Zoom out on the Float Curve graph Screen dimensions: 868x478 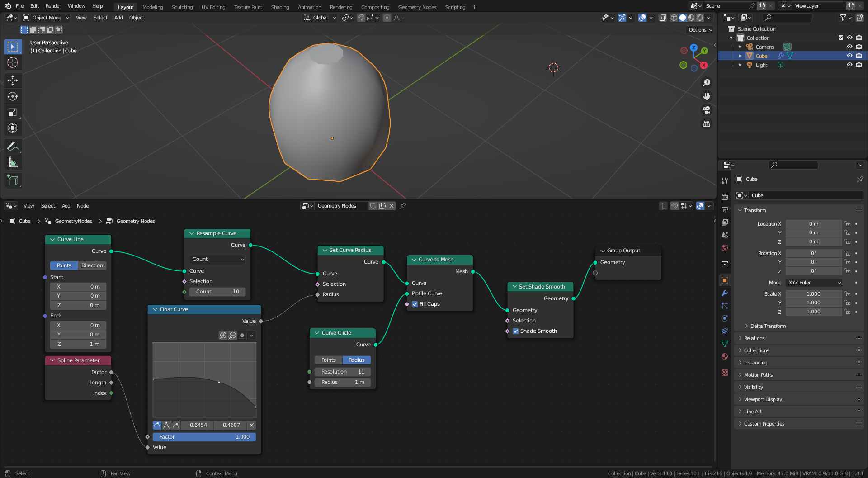point(233,335)
